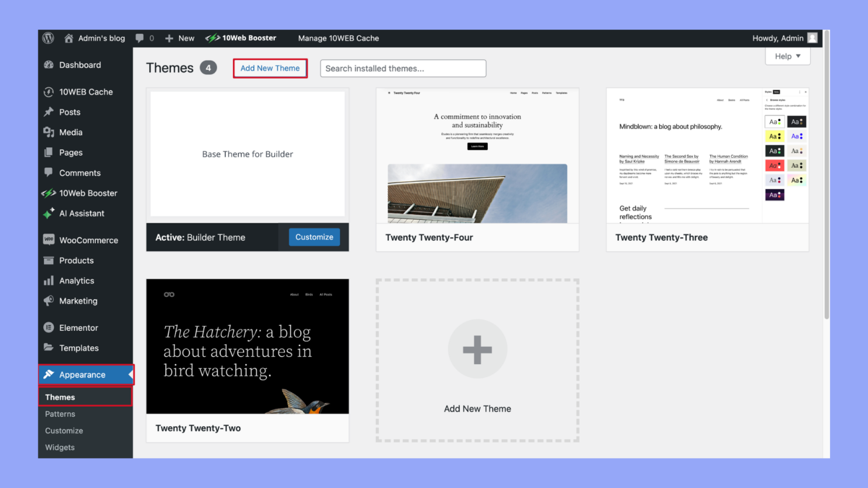Viewport: 868px width, 488px height.
Task: Click the Marketing megaphone icon
Action: click(49, 301)
